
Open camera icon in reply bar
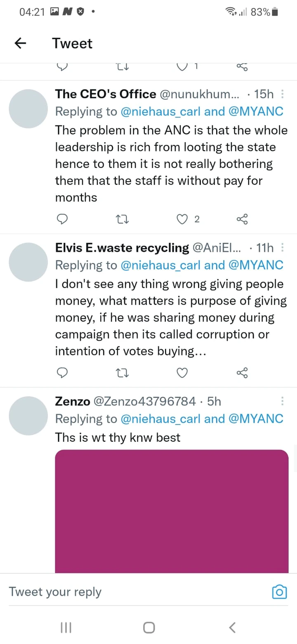(279, 592)
